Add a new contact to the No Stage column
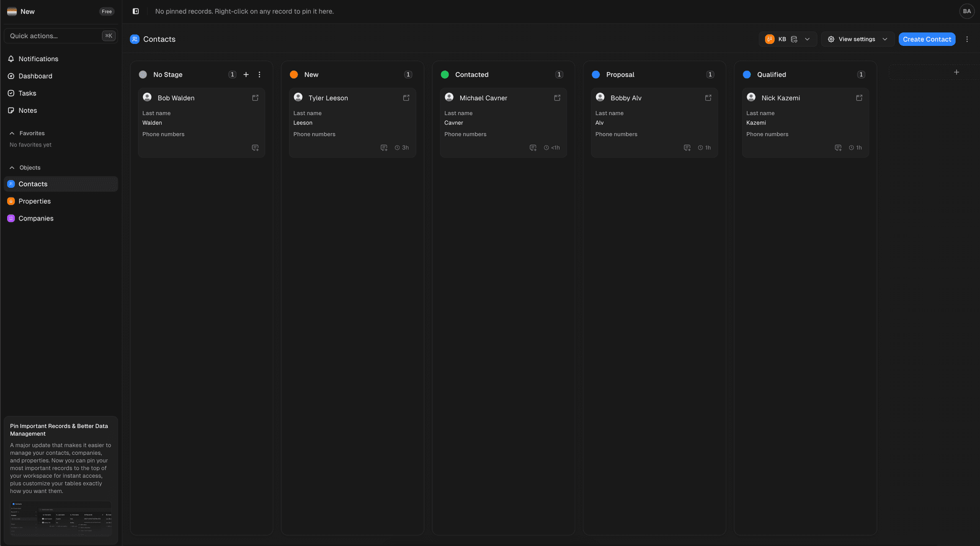 tap(246, 75)
